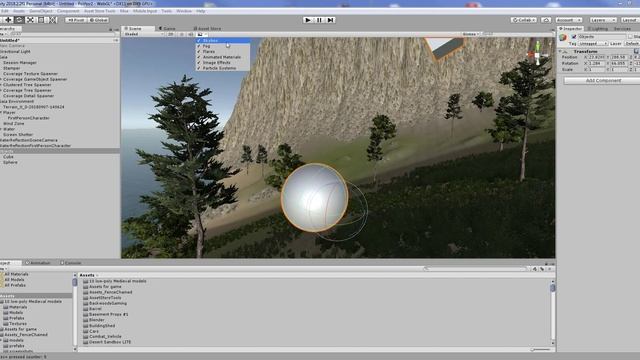Open the cloud services button
640x360 pixels.
click(546, 20)
